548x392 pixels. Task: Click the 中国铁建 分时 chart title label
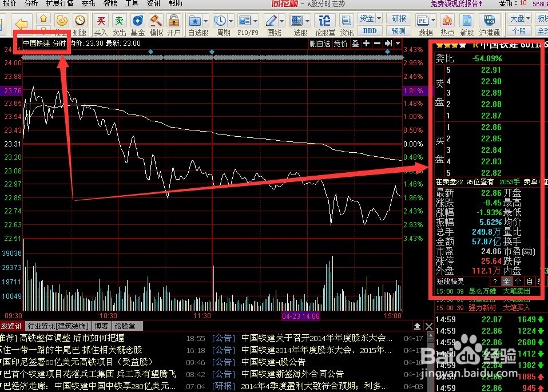tap(45, 43)
